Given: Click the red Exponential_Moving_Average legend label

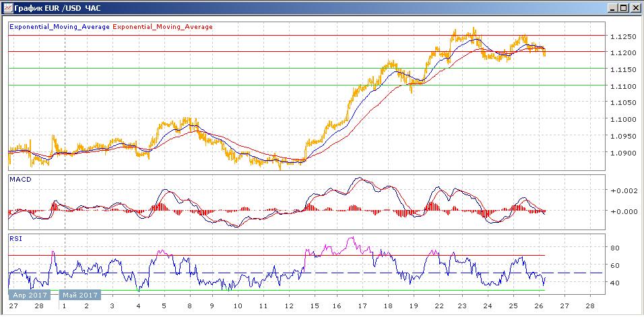Looking at the screenshot, I should coord(162,27).
